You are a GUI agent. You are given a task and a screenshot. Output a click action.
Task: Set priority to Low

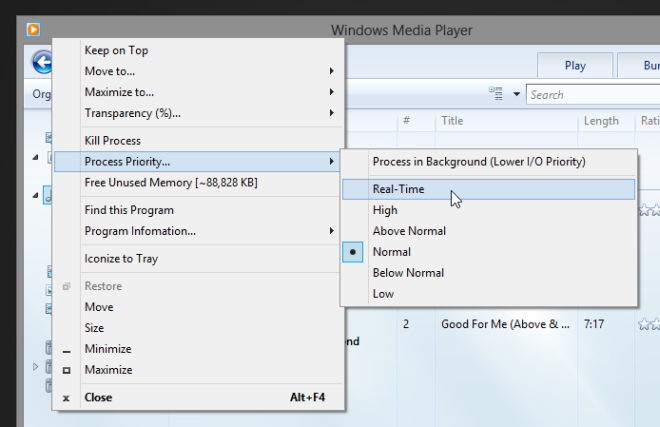(x=489, y=294)
